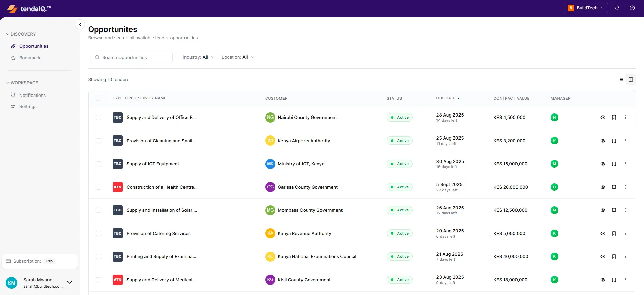
Task: Go to Bookmark in the sidebar
Action: pyautogui.click(x=30, y=58)
